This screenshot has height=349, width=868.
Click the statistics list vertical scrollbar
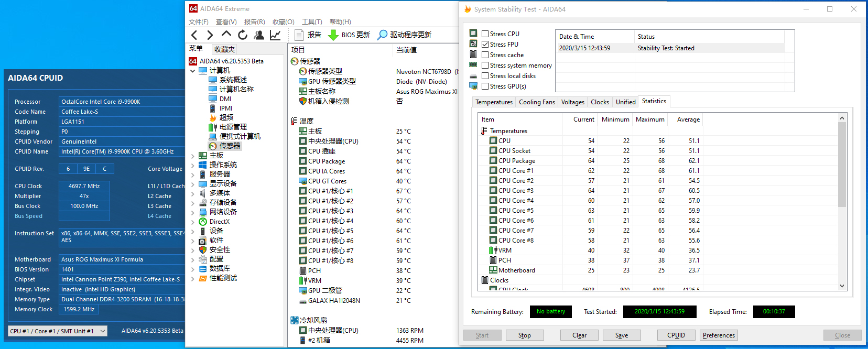pyautogui.click(x=842, y=168)
